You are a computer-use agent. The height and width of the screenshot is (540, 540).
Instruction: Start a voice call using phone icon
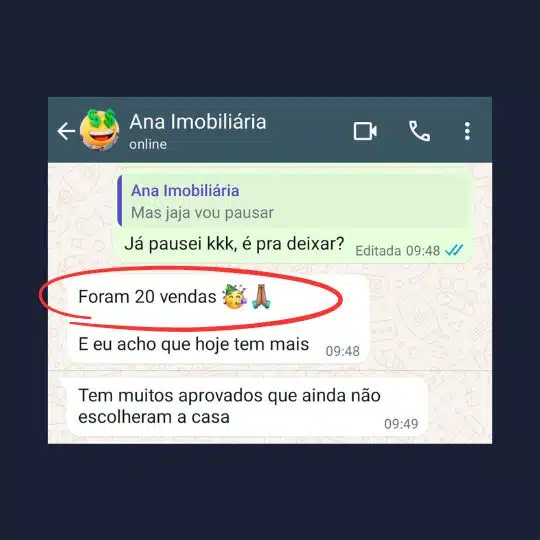419,131
